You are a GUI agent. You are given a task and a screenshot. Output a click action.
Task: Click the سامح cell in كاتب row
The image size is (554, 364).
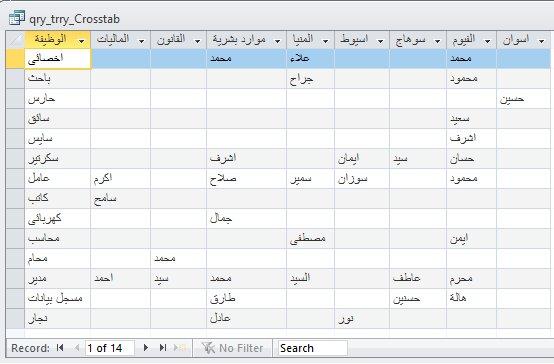pyautogui.click(x=120, y=198)
